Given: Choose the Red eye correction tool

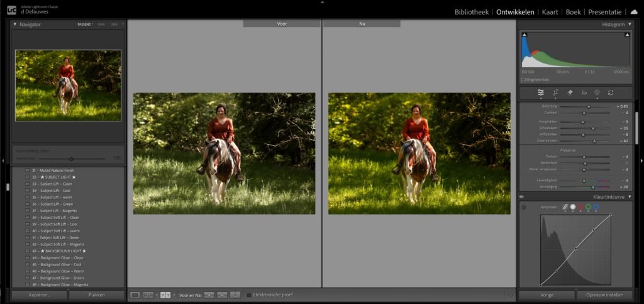Looking at the screenshot, I should tap(584, 93).
